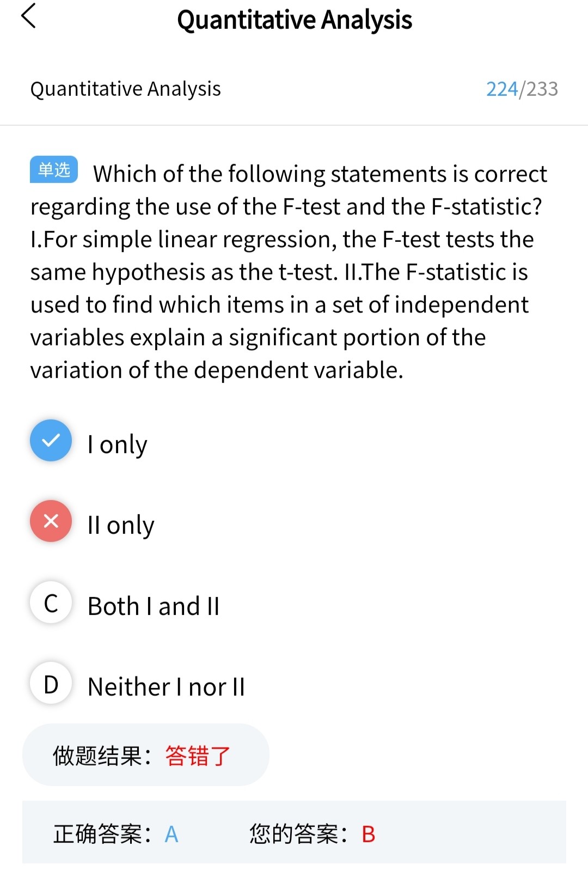The image size is (588, 882).
Task: Click the 'I only' answer text
Action: pos(118,445)
